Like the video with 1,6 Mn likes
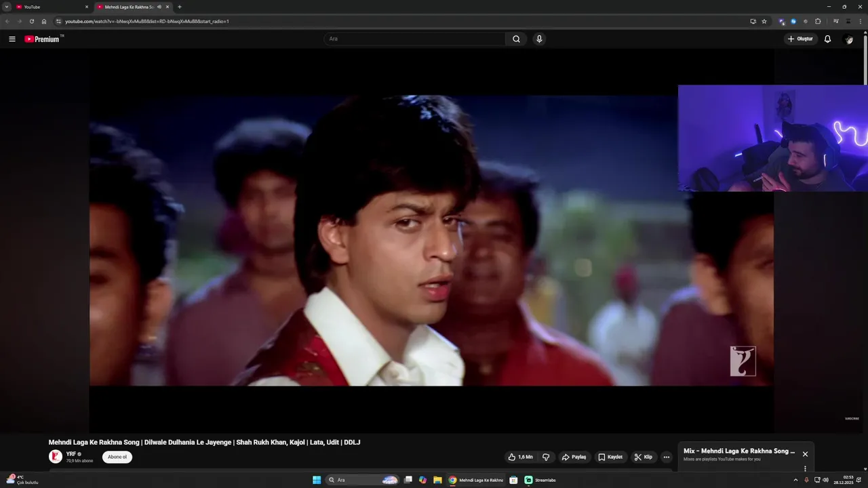The image size is (868, 488). (520, 457)
